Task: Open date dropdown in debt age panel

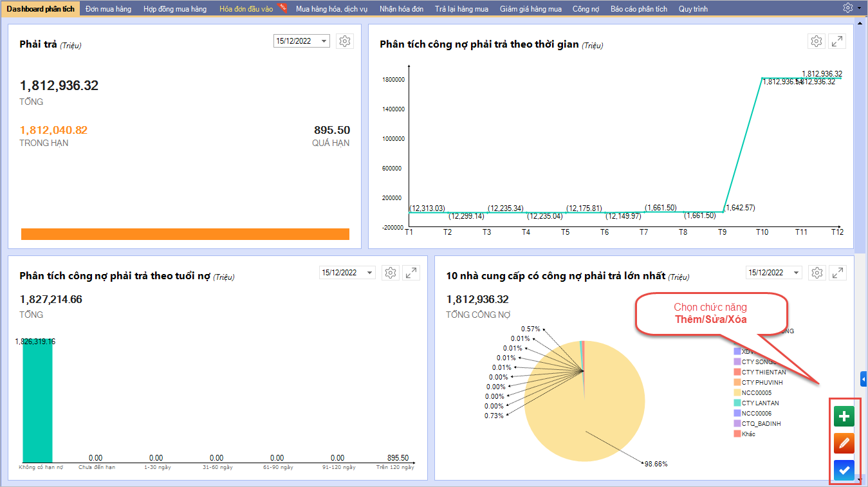Action: tap(369, 273)
